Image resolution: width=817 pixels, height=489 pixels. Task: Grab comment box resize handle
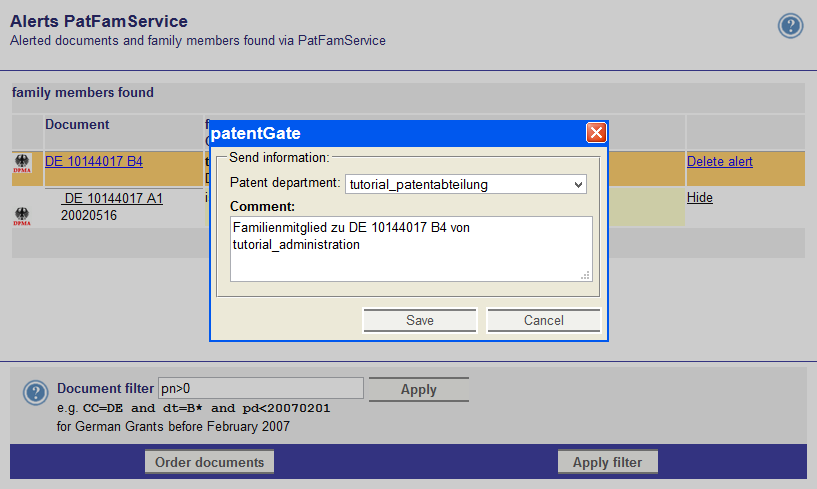586,275
